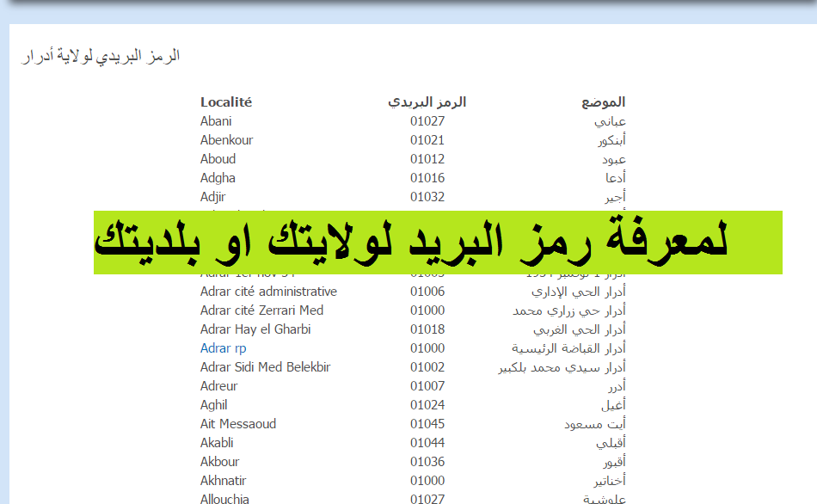Click postal code 01006
The image size is (817, 504).
427,292
